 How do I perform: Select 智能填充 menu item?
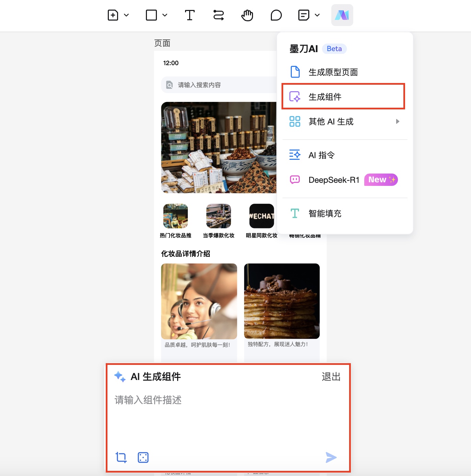click(x=345, y=213)
